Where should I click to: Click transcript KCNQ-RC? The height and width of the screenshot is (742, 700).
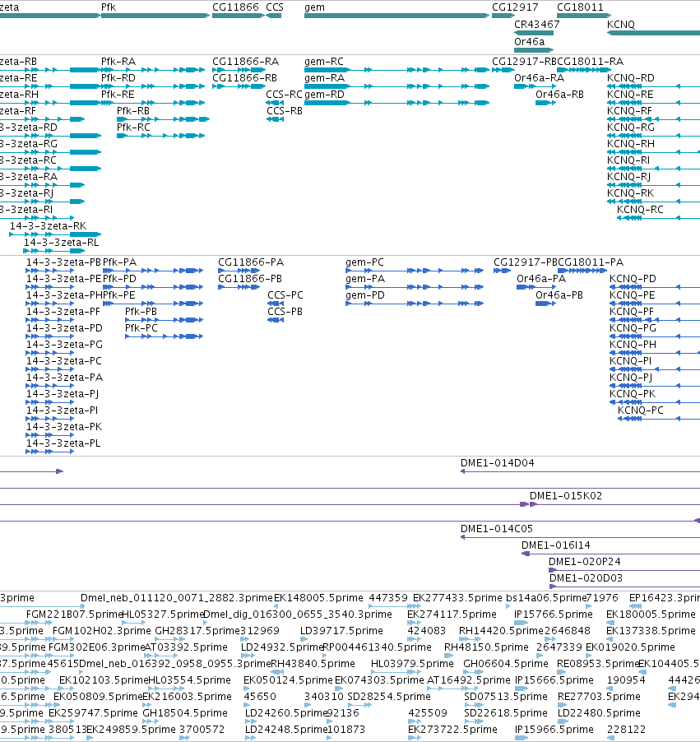(640, 210)
